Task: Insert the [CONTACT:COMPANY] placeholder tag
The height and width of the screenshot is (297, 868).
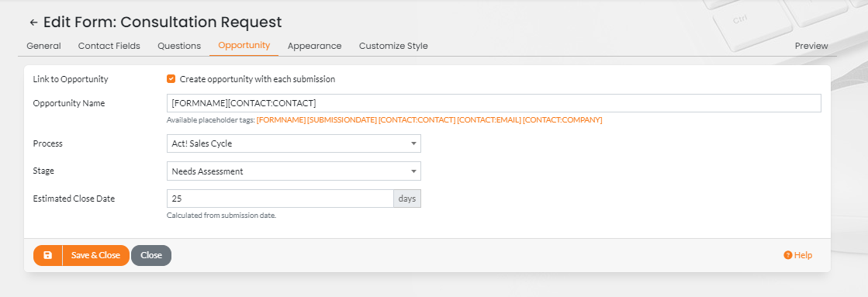Action: pos(562,120)
